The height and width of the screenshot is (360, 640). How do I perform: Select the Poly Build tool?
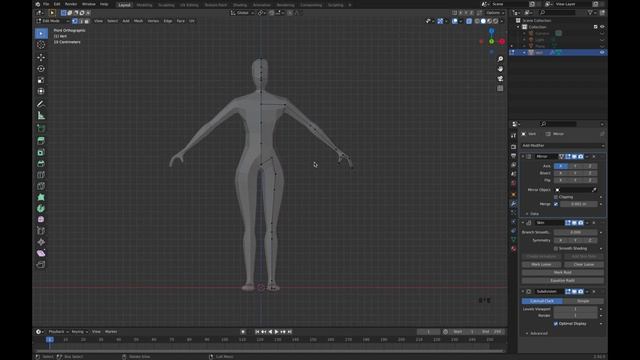tap(41, 197)
